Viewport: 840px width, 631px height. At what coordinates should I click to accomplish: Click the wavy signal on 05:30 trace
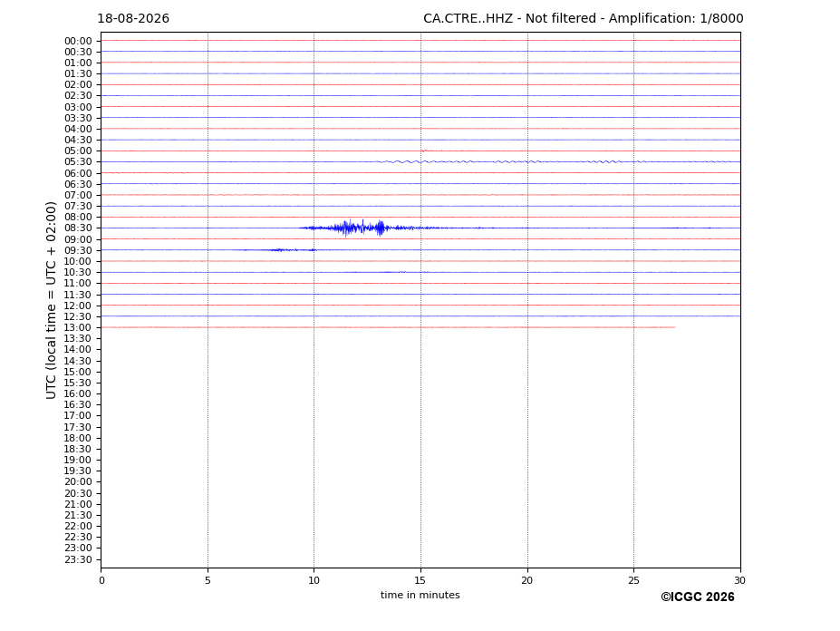pos(552,161)
